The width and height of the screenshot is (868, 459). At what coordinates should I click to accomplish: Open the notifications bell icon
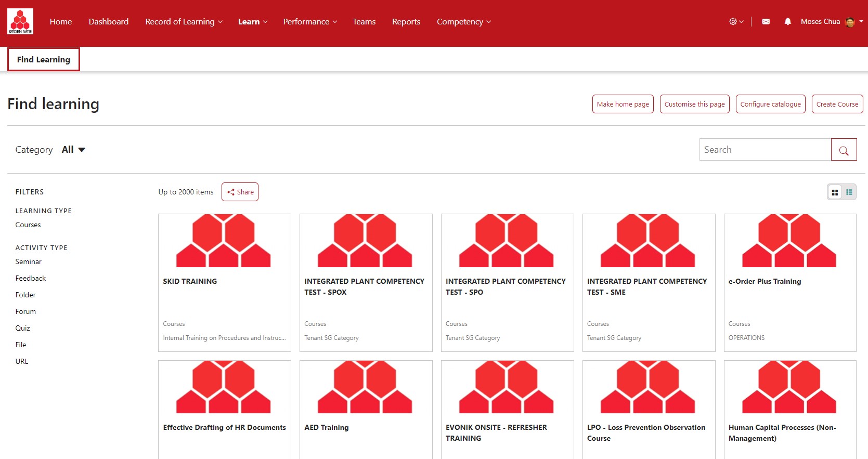click(787, 21)
